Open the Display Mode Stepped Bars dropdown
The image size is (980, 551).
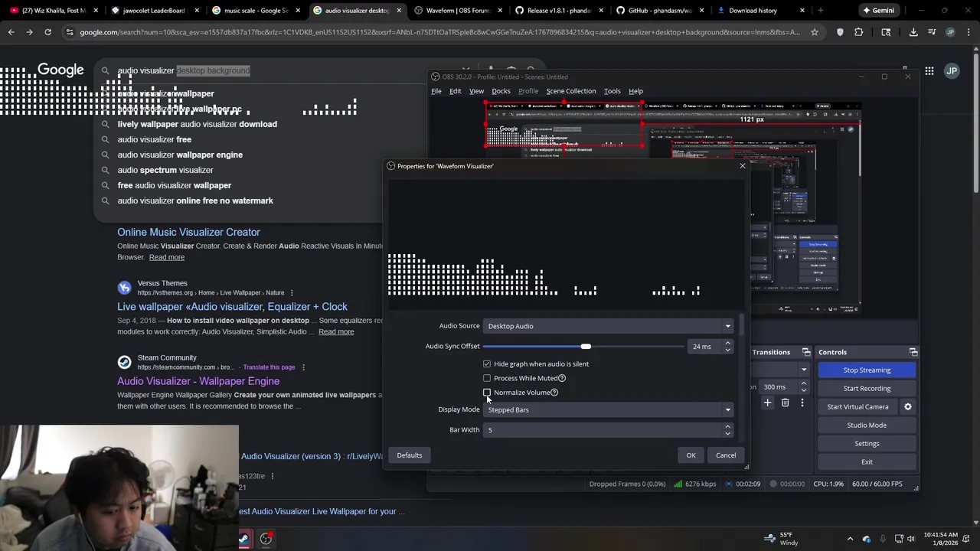point(609,410)
